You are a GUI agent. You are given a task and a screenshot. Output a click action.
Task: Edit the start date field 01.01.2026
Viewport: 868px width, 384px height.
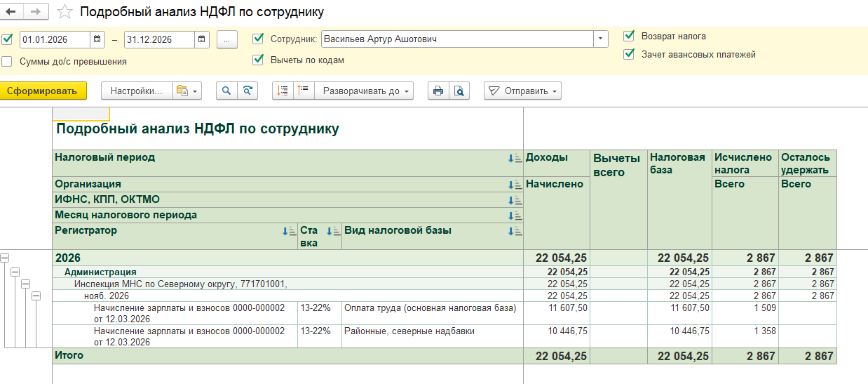tap(55, 39)
